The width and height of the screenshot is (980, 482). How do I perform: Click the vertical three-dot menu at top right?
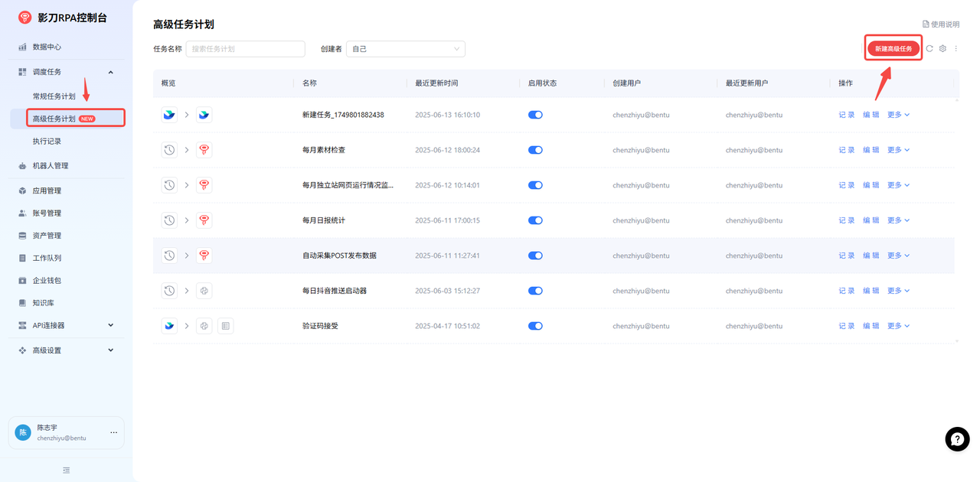pos(956,49)
